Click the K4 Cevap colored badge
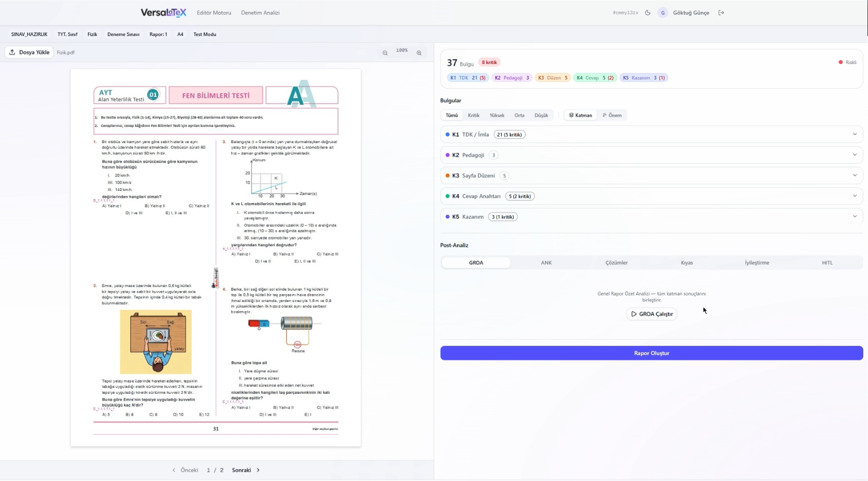868x481 pixels. 595,78
